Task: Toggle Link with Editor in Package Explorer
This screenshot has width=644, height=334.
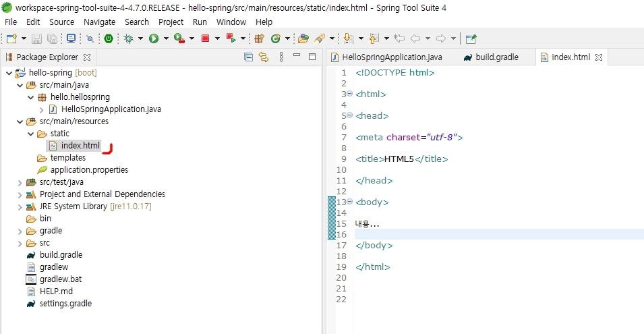Action: [264, 57]
